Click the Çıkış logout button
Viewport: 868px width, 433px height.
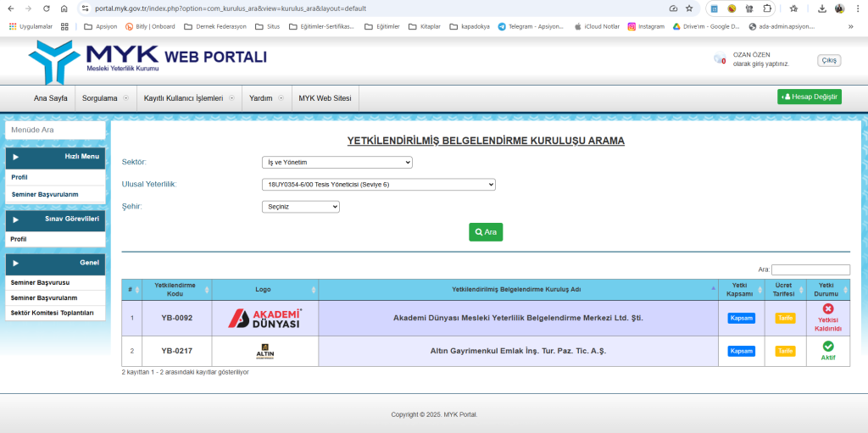click(829, 60)
